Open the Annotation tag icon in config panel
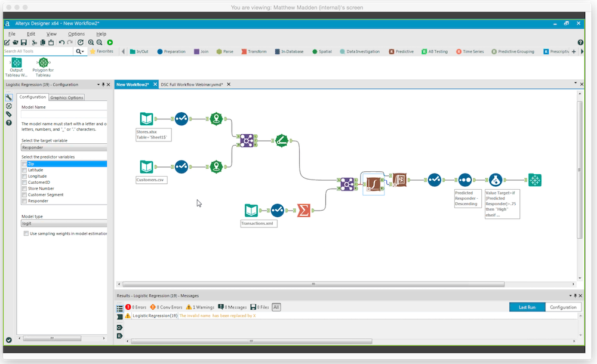The image size is (597, 364). (9, 114)
